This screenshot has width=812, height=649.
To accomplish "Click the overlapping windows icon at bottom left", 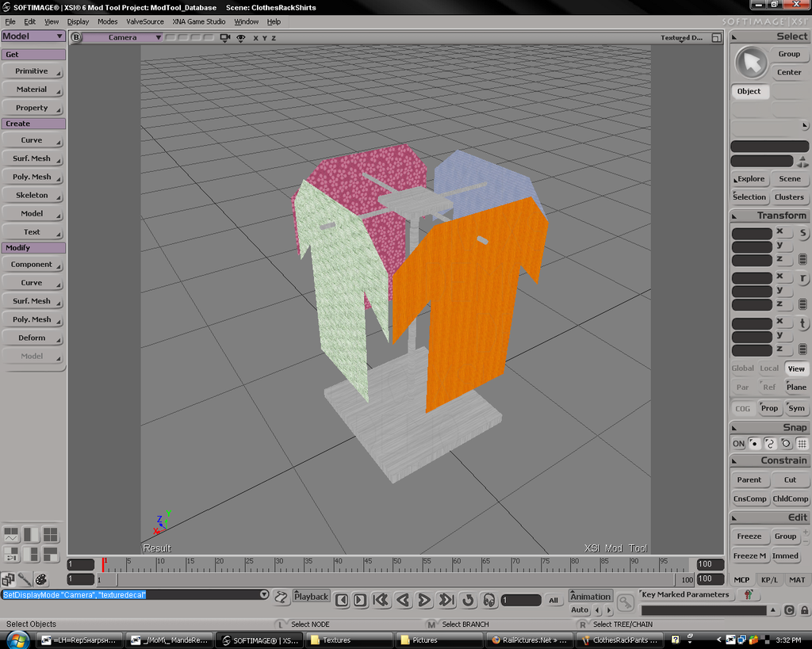I will click(x=8, y=579).
